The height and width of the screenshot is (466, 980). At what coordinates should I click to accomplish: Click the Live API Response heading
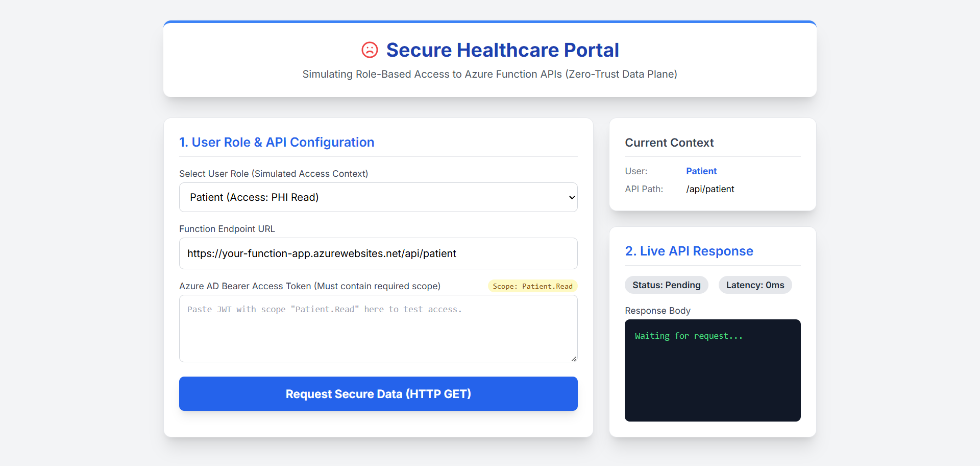coord(689,251)
